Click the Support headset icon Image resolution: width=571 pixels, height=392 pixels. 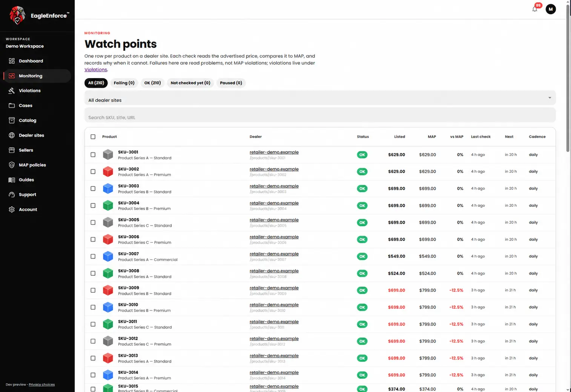[12, 195]
